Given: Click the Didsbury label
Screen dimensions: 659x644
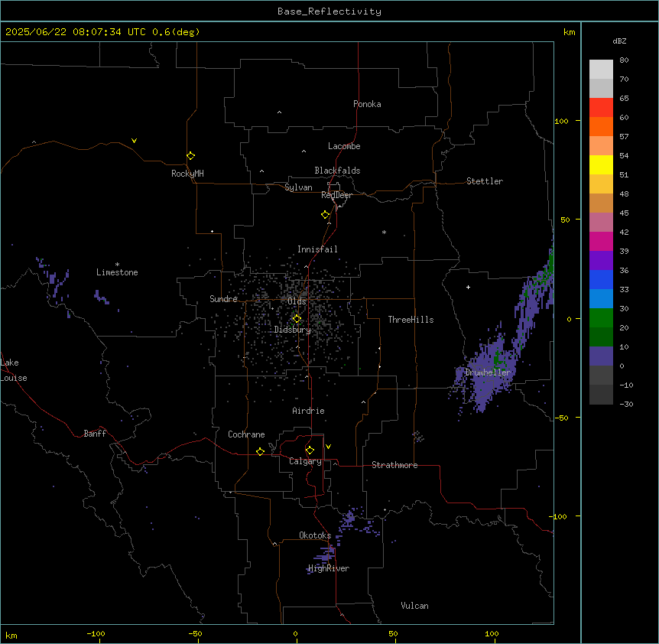Looking at the screenshot, I should 293,330.
